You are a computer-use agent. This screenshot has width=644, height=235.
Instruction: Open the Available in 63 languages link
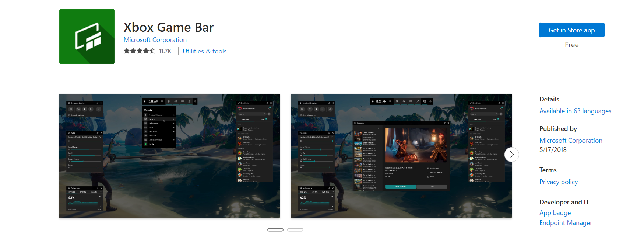[575, 111]
